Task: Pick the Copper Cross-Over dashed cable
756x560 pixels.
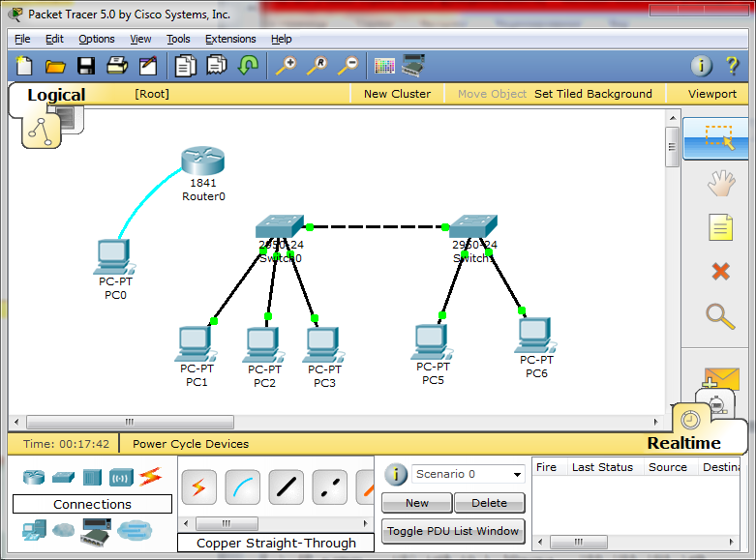Action: pyautogui.click(x=330, y=487)
